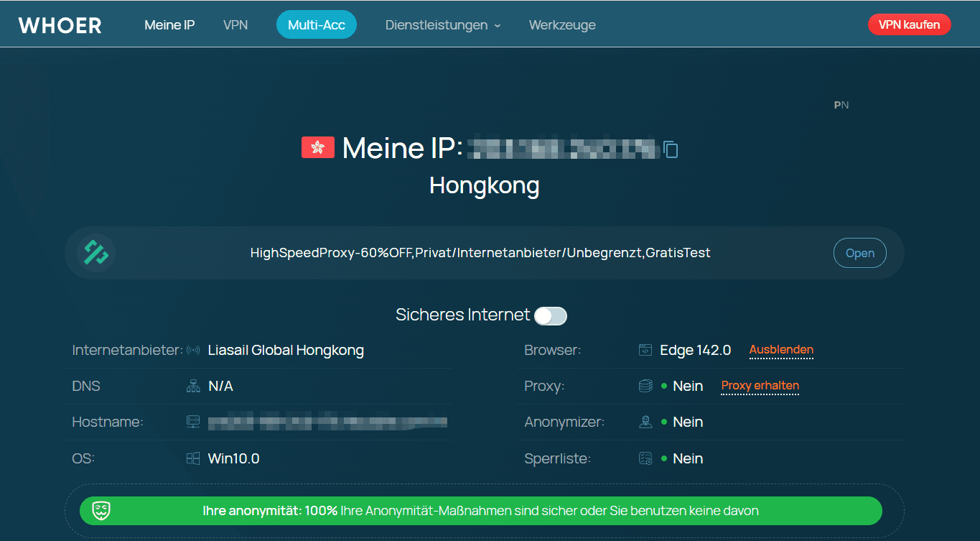Click the Hong Kong flag icon
The image size is (980, 541).
(x=317, y=147)
